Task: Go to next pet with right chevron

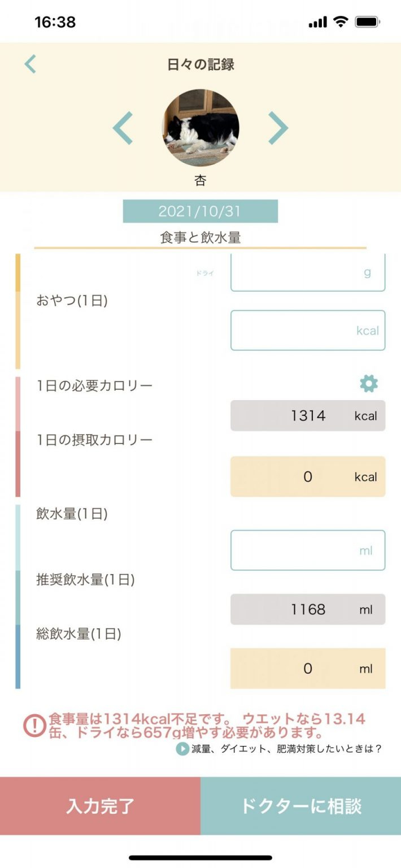Action: click(277, 128)
